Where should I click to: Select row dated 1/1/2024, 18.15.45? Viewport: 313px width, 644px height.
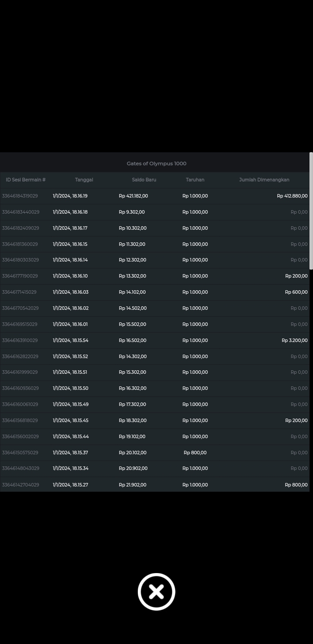70,420
